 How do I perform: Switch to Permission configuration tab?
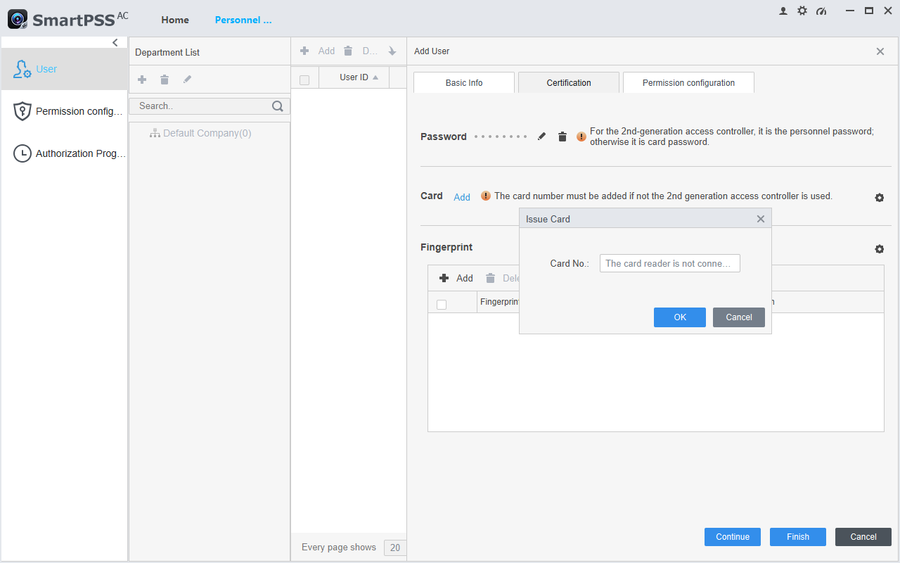[x=688, y=83]
